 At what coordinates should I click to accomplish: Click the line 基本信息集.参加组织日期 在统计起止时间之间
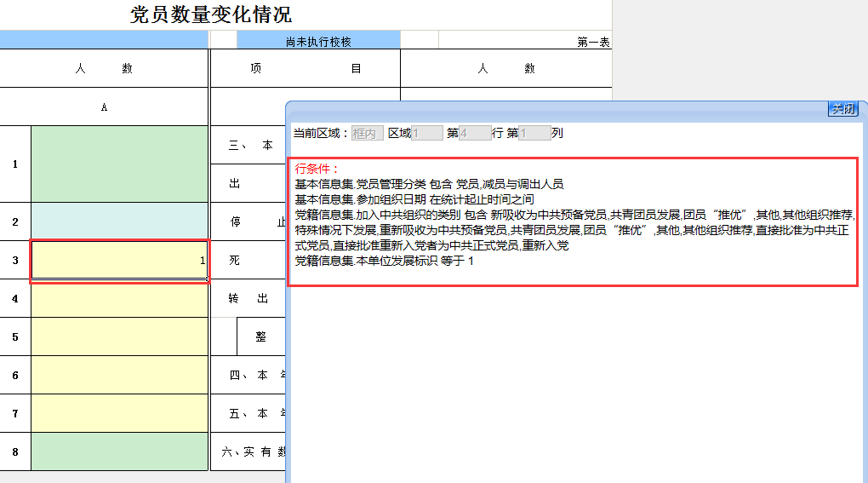point(414,199)
